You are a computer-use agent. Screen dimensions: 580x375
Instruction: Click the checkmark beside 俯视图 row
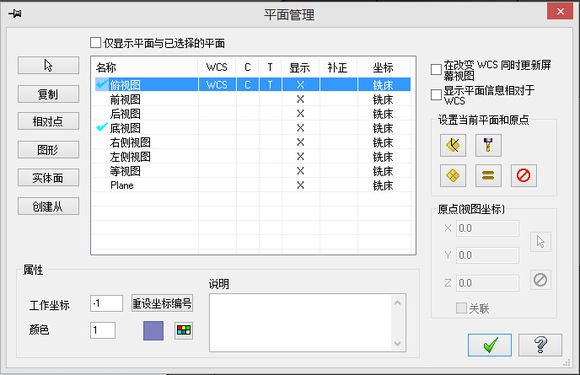(102, 84)
